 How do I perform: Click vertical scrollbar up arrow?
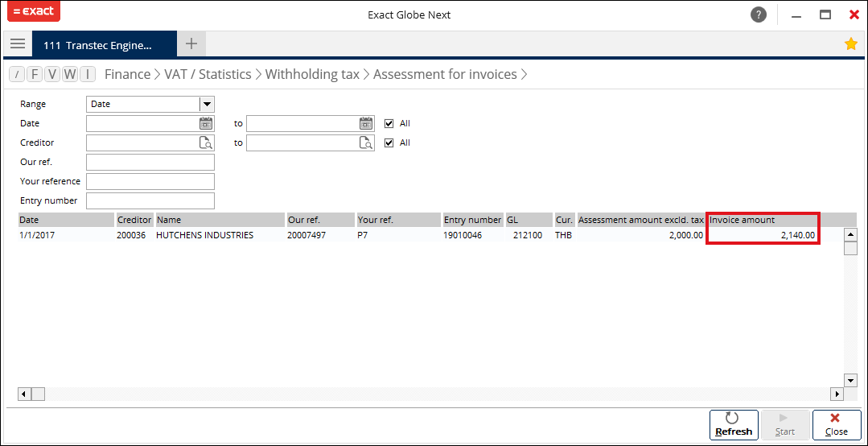pyautogui.click(x=850, y=235)
